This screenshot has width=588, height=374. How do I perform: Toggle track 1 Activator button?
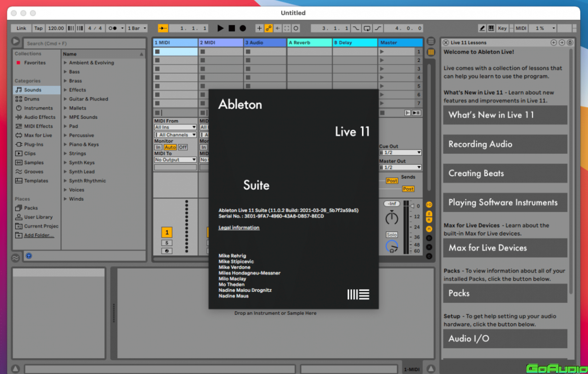click(167, 233)
